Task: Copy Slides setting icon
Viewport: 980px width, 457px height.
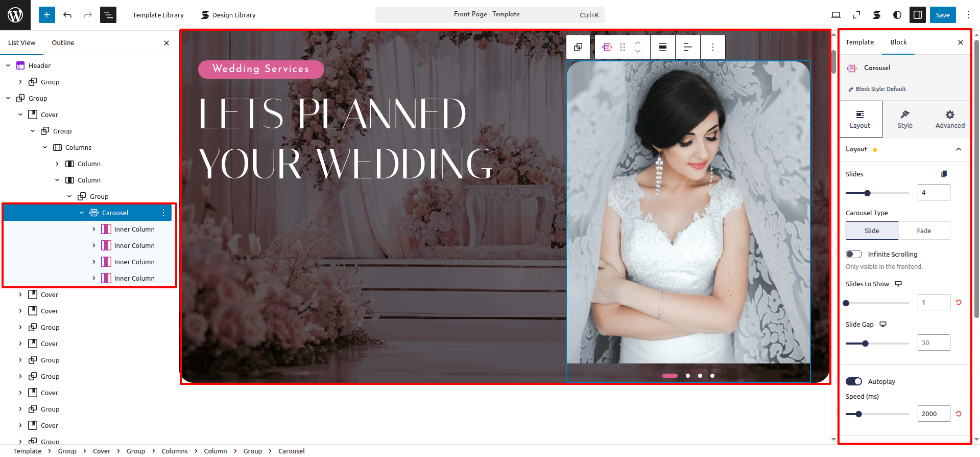Action: (944, 174)
